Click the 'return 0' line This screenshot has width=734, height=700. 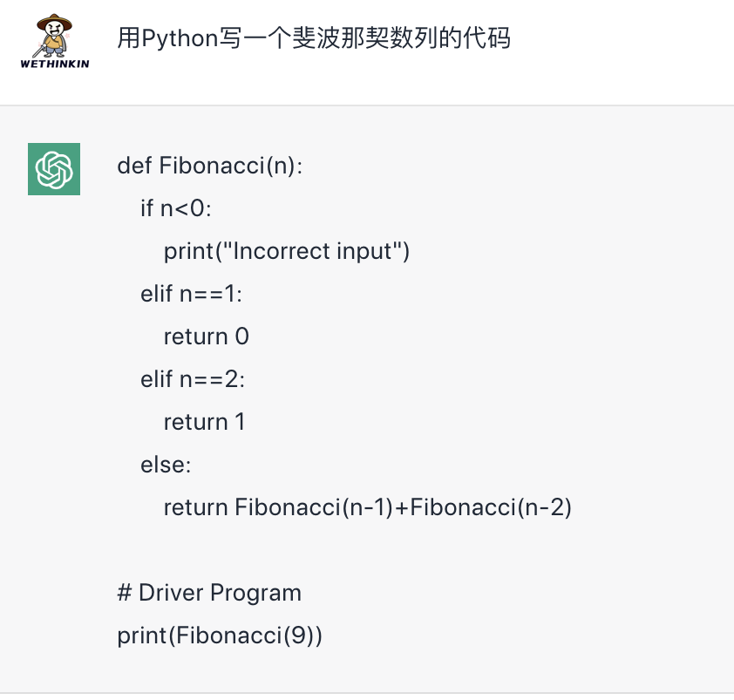206,336
